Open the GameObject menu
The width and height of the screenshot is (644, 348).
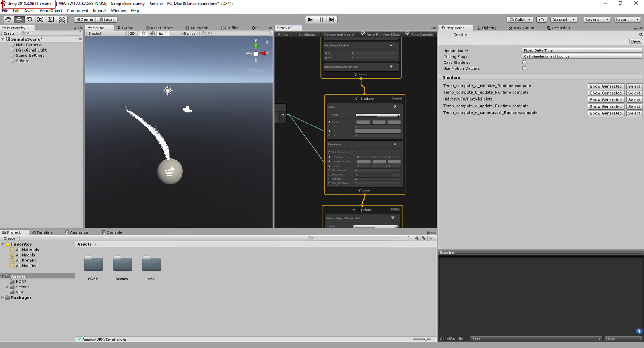[x=51, y=11]
